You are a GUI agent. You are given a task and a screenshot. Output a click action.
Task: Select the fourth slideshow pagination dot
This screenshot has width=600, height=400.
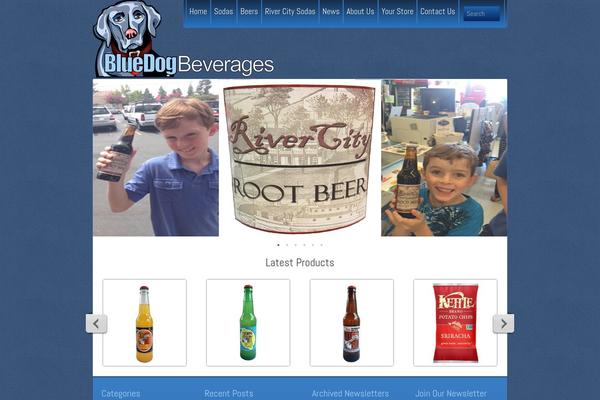point(305,245)
